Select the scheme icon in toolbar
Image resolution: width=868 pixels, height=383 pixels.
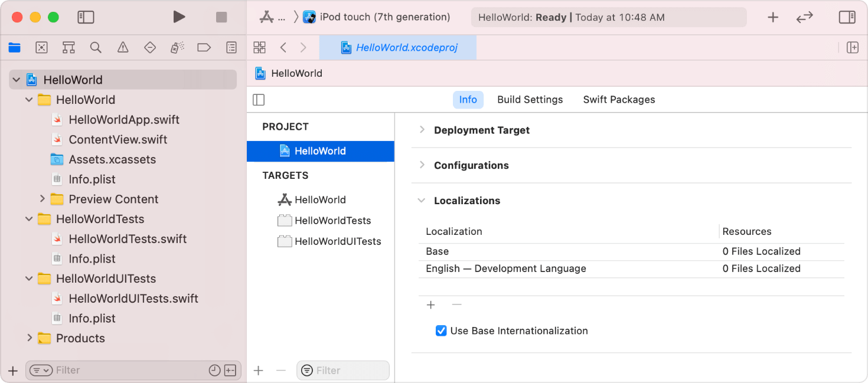267,18
